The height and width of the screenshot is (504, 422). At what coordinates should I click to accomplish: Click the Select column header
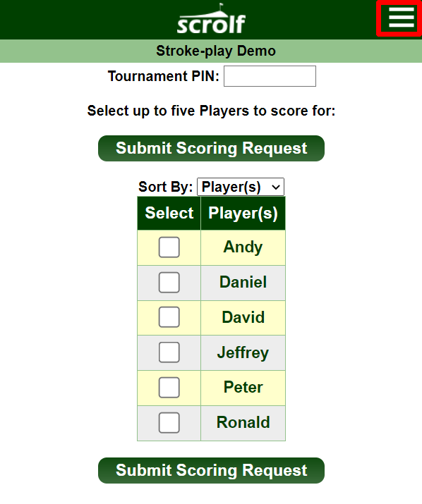click(x=169, y=213)
